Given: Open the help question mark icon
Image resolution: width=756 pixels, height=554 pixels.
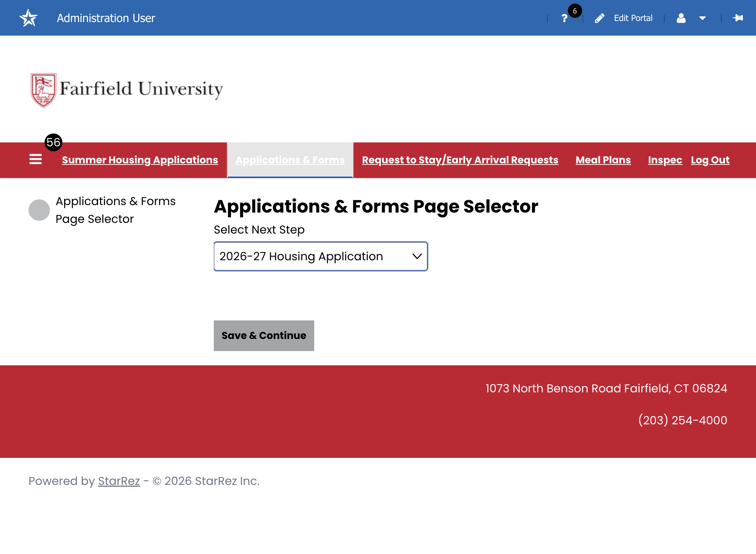Looking at the screenshot, I should [x=564, y=18].
